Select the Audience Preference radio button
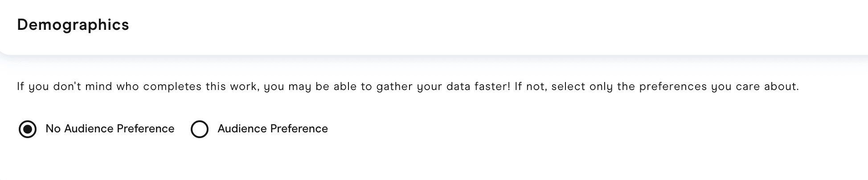Screen dimensions: 868x180 (x=199, y=129)
